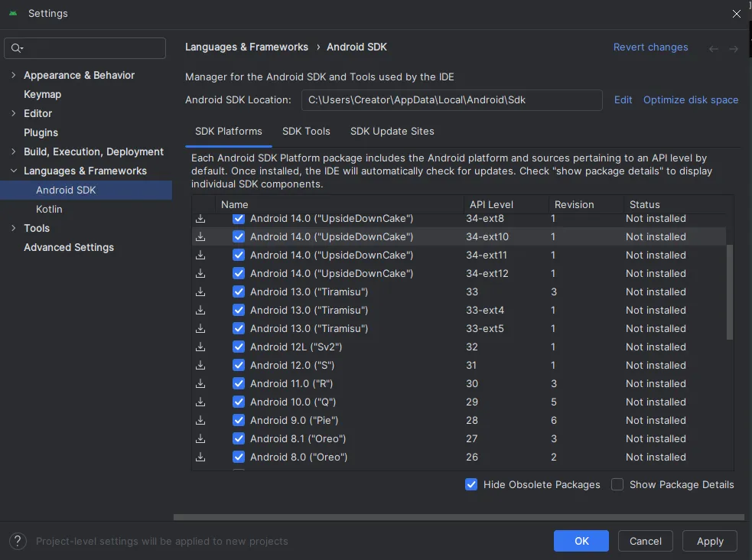752x560 pixels.
Task: Click download icon for Android 11.0 R row
Action: 200,383
